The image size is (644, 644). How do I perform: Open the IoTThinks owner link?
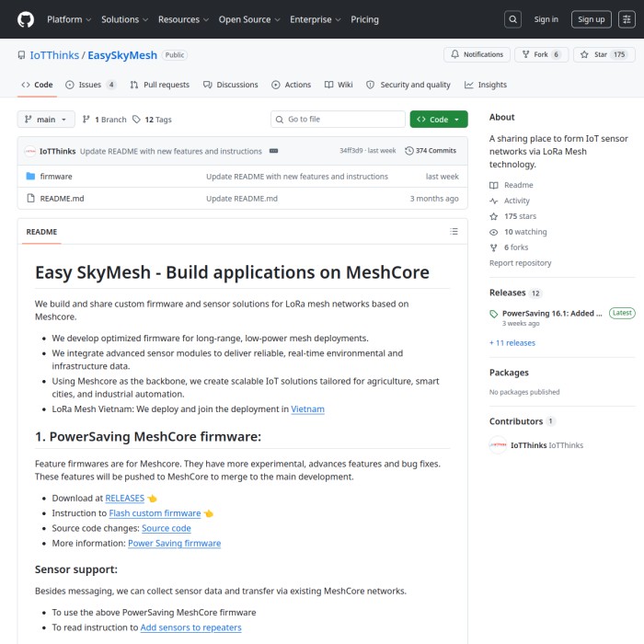pyautogui.click(x=54, y=55)
